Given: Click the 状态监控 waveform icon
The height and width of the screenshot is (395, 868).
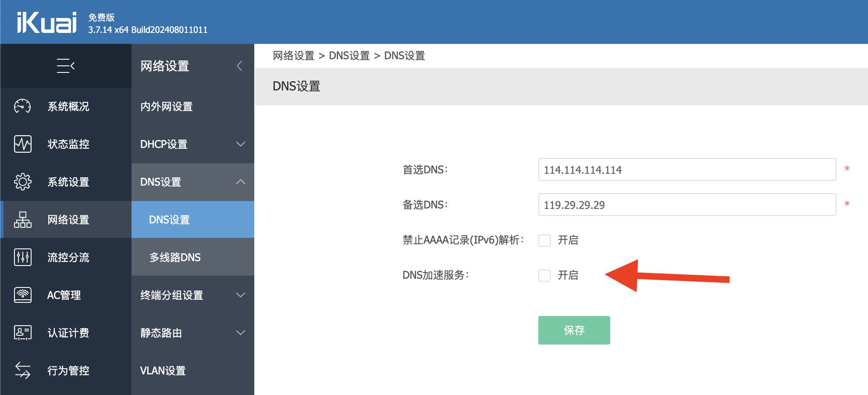Looking at the screenshot, I should pyautogui.click(x=22, y=144).
